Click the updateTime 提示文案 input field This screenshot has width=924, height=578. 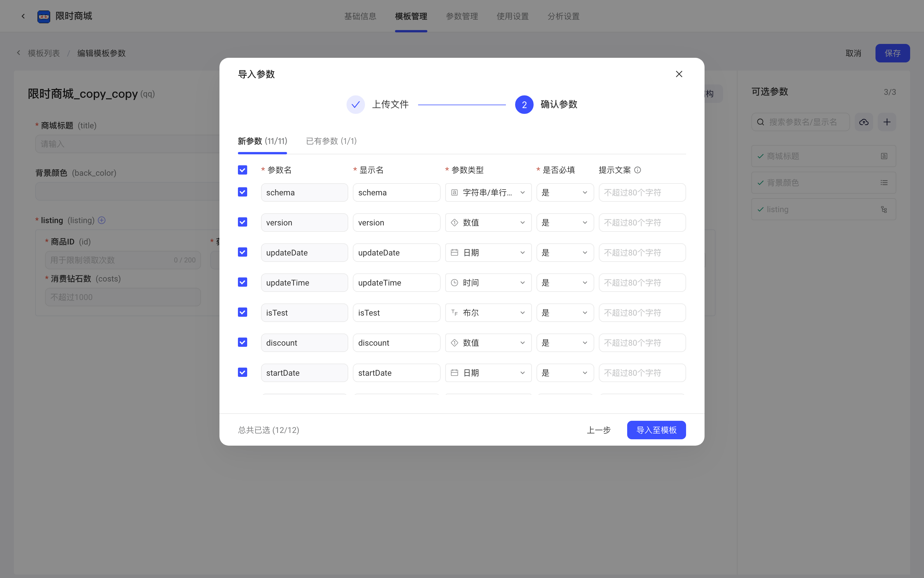[x=642, y=283]
